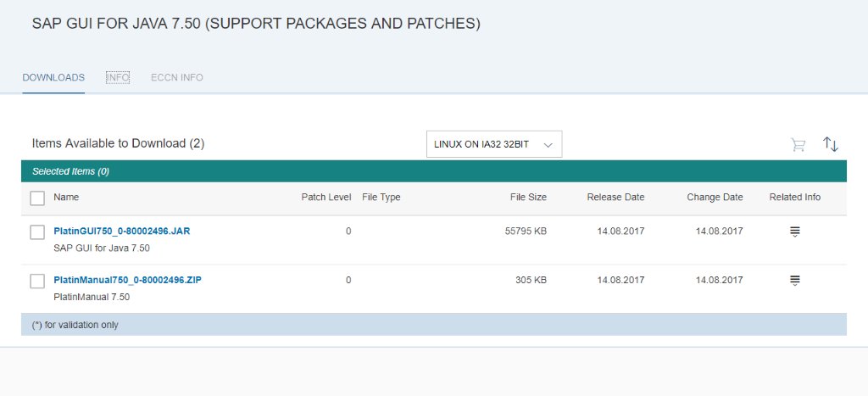Click the Related Info column header

coord(795,198)
